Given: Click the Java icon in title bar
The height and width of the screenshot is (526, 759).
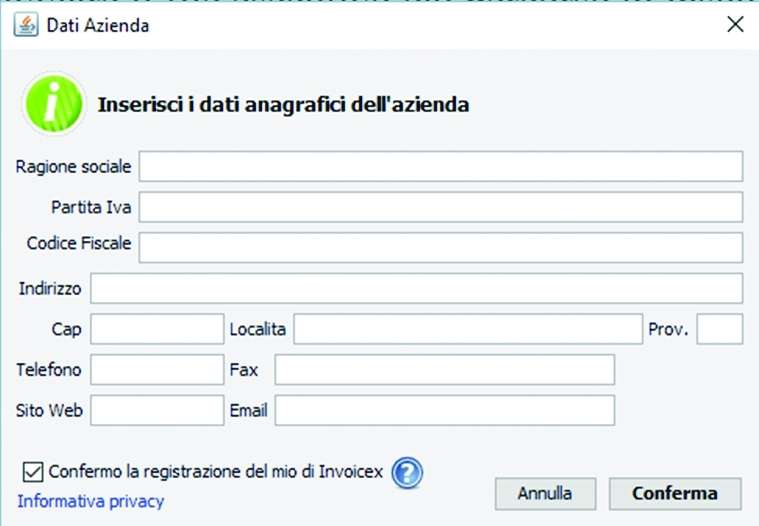Looking at the screenshot, I should [26, 25].
